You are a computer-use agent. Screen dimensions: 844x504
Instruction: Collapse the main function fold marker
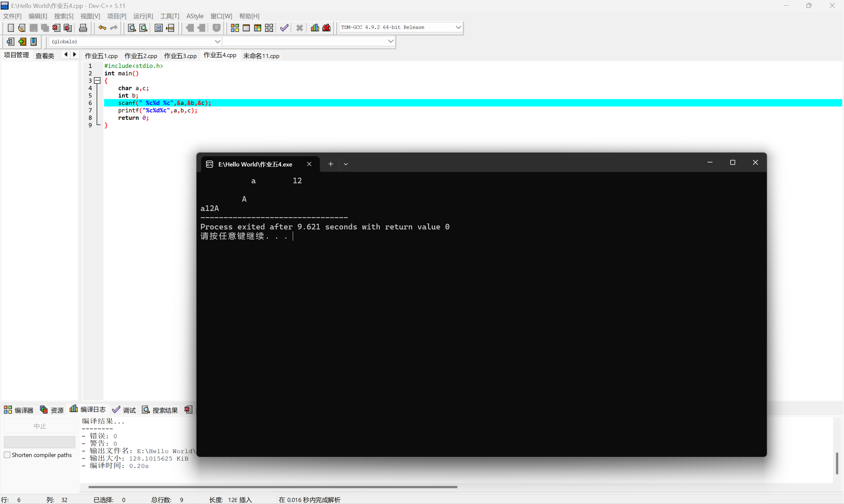point(97,80)
